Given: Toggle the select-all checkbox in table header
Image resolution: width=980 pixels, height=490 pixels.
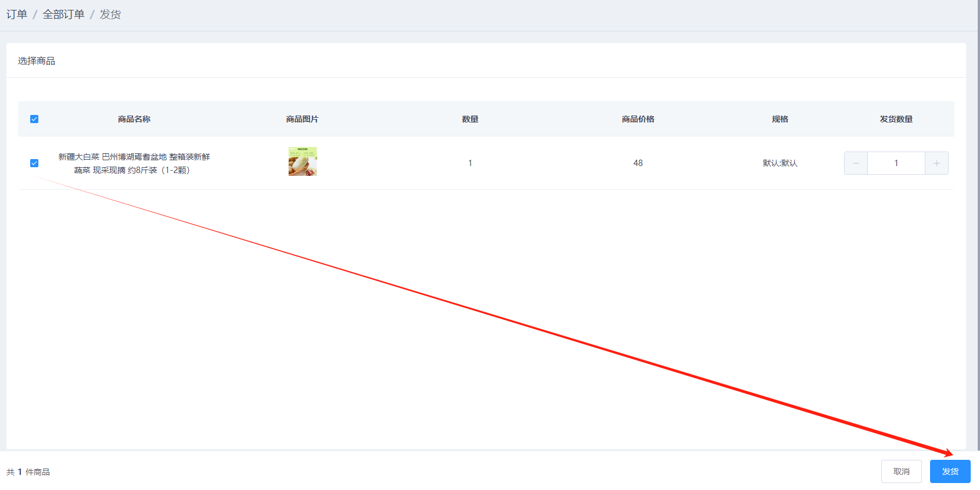Looking at the screenshot, I should 34,119.
